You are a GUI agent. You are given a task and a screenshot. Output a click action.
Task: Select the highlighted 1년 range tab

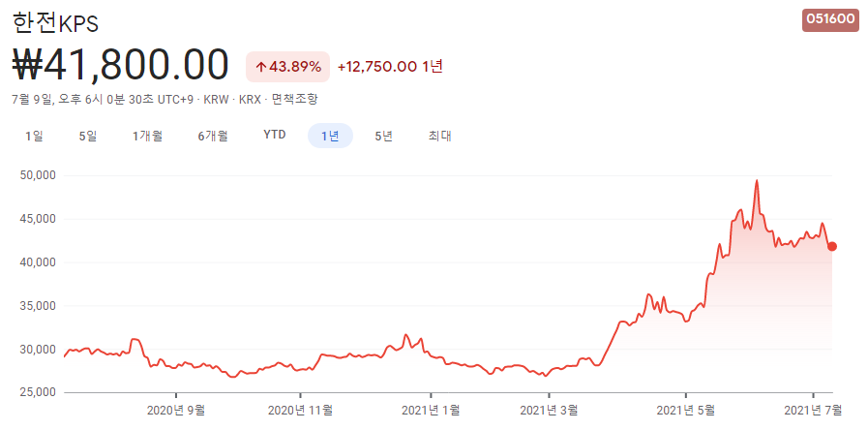pyautogui.click(x=330, y=136)
